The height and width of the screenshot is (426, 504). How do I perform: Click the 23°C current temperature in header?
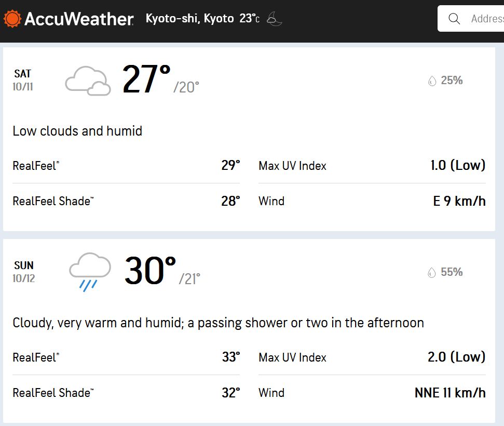[x=249, y=19]
